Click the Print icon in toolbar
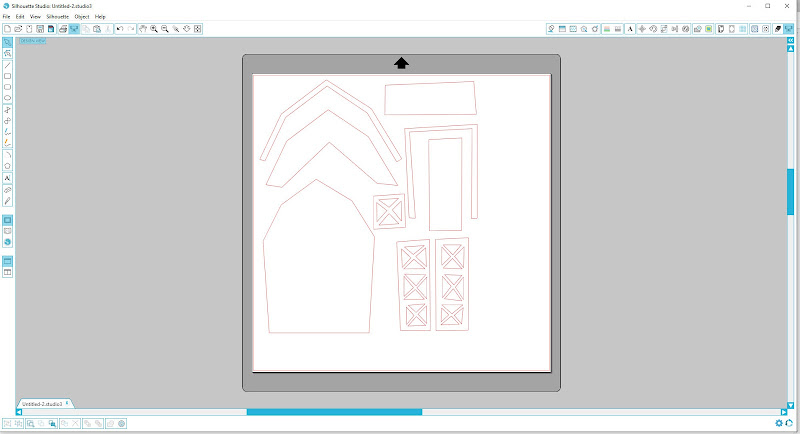Viewport: 800px width, 434px height. click(63, 29)
